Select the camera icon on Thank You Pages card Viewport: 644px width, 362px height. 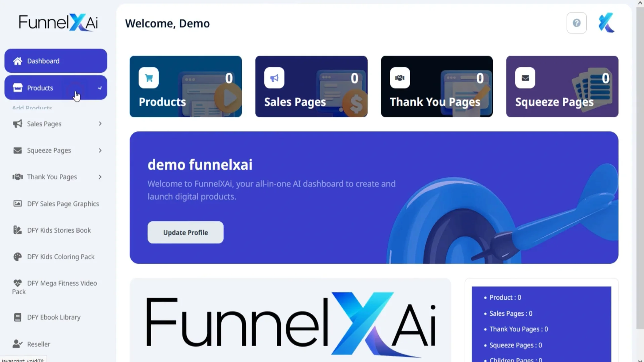[x=400, y=77]
